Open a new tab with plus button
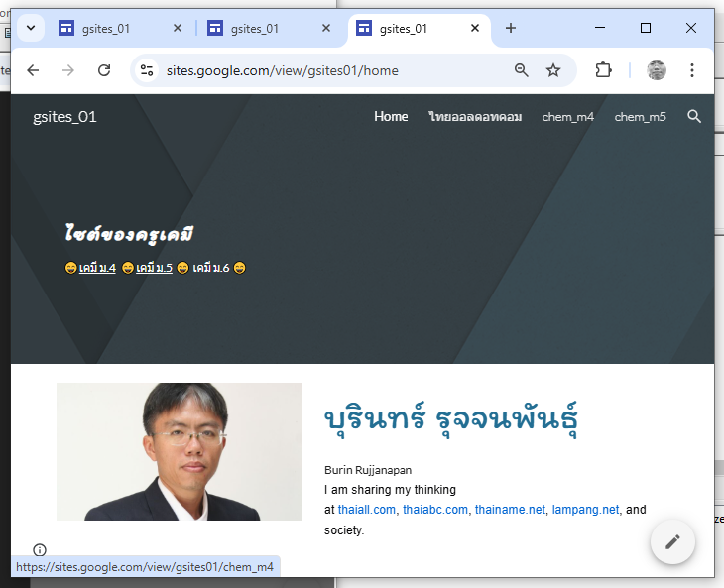The image size is (724, 588). [511, 28]
